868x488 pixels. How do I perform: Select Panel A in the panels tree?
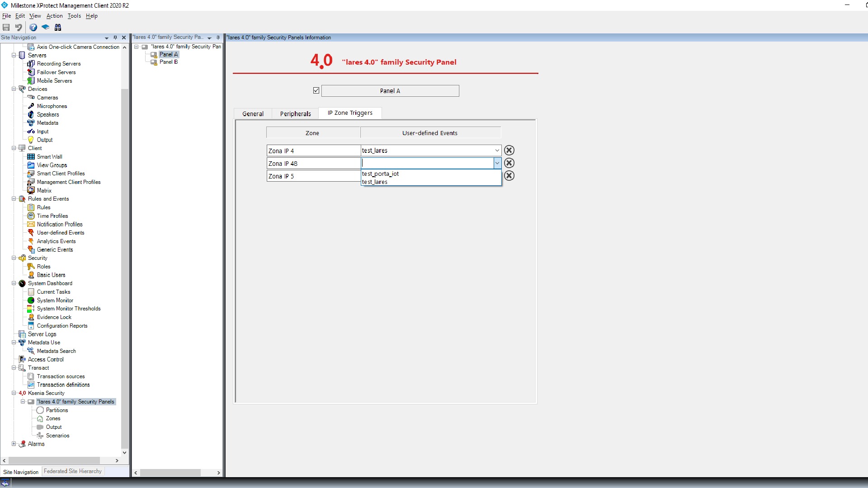point(169,54)
